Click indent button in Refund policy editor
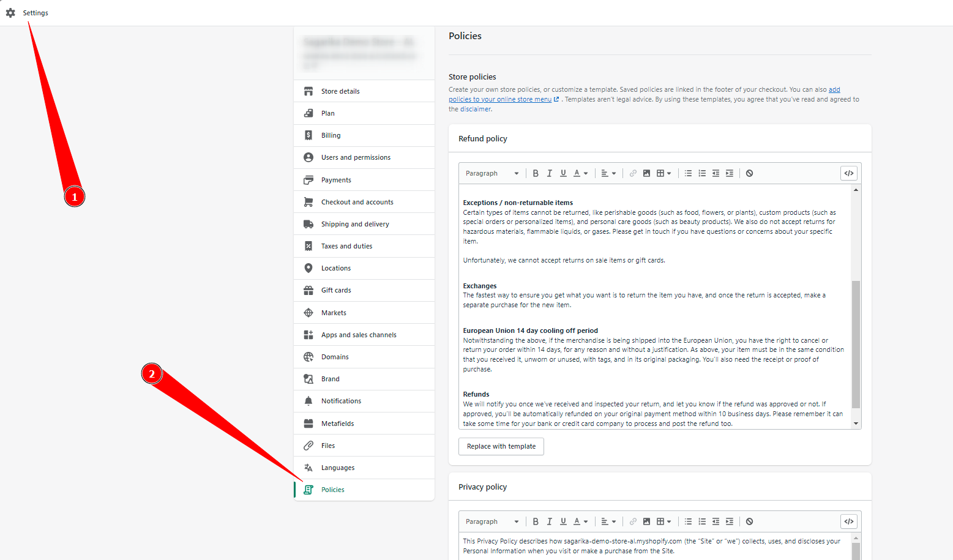The height and width of the screenshot is (560, 953). tap(730, 173)
